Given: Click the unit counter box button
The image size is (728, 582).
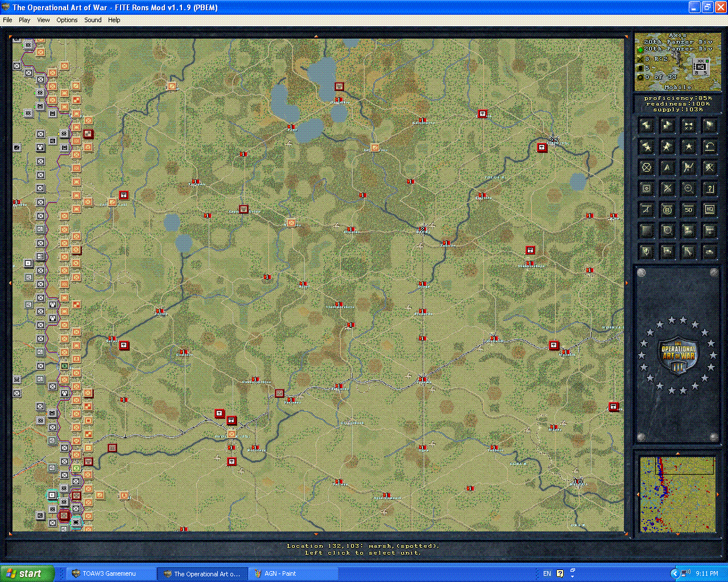Looking at the screenshot, I should [646, 189].
